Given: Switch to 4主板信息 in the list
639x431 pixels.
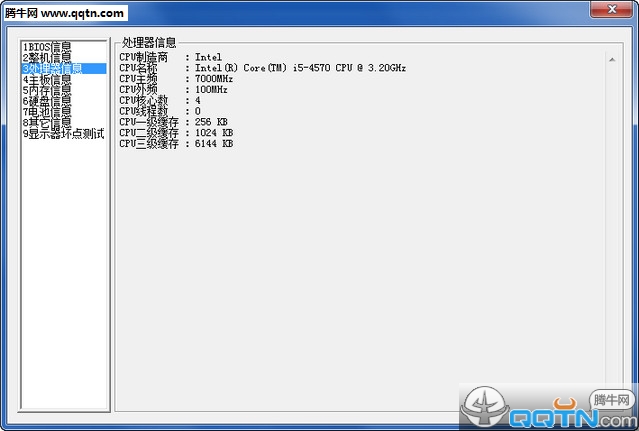Looking at the screenshot, I should coord(64,79).
